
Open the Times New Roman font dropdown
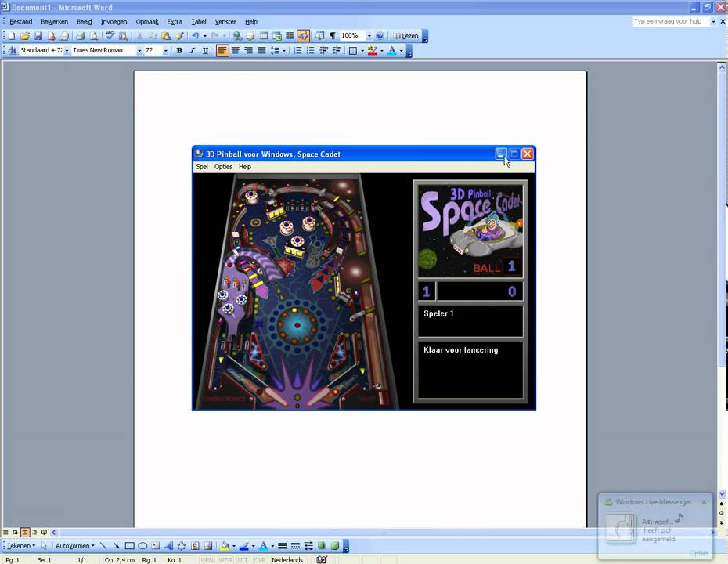click(139, 50)
